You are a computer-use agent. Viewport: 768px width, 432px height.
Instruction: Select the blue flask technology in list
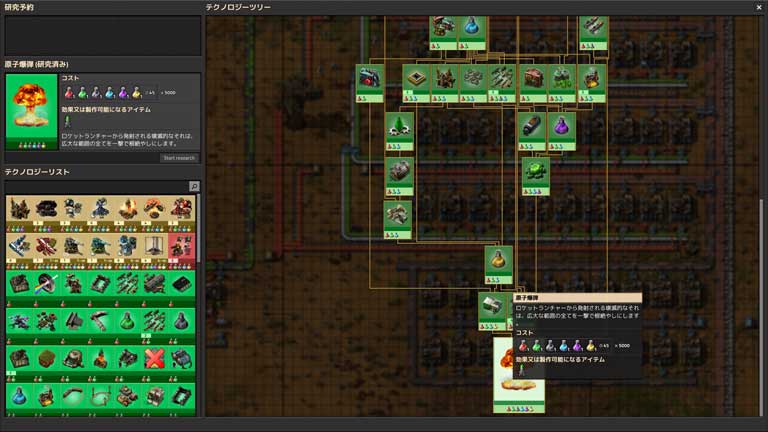[20, 398]
